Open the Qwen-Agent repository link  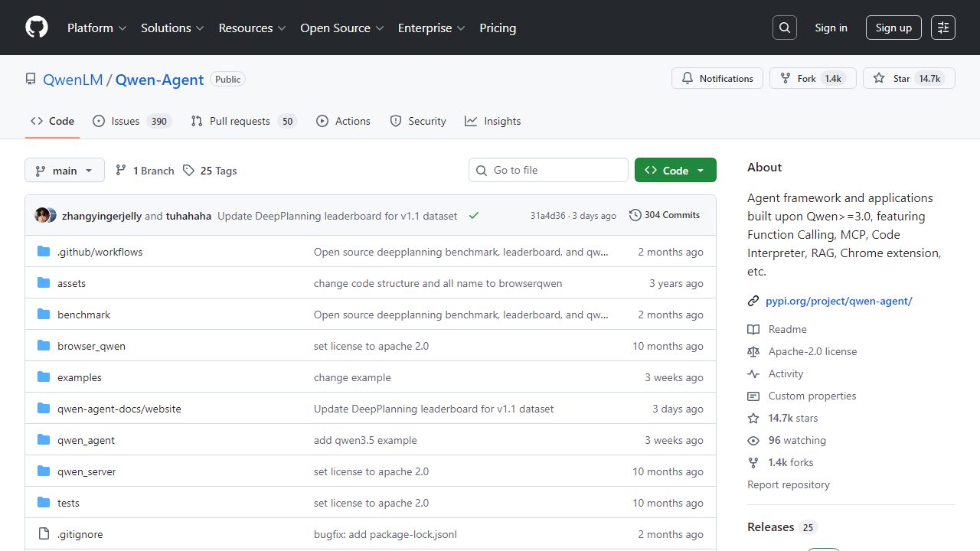click(159, 80)
